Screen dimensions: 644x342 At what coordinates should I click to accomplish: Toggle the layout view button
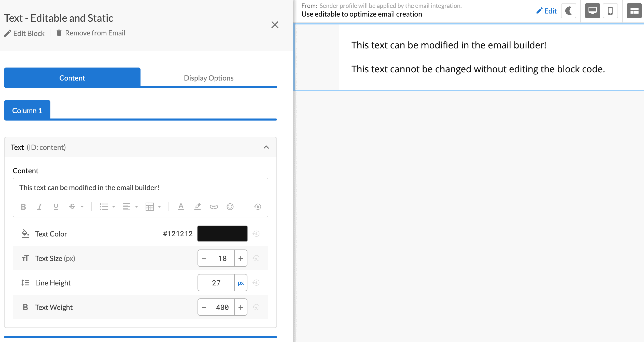click(634, 11)
